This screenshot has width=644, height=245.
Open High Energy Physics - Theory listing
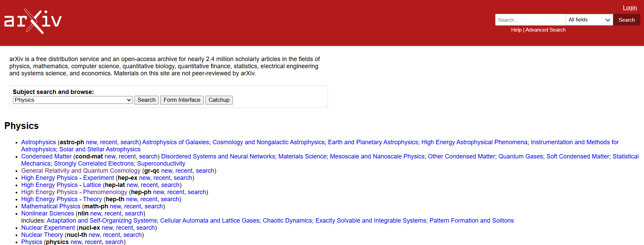point(61,199)
